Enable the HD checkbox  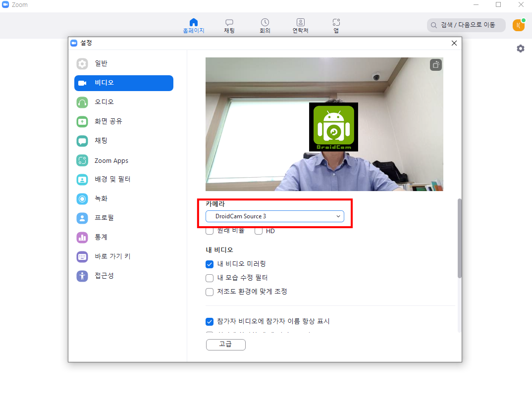pyautogui.click(x=258, y=231)
